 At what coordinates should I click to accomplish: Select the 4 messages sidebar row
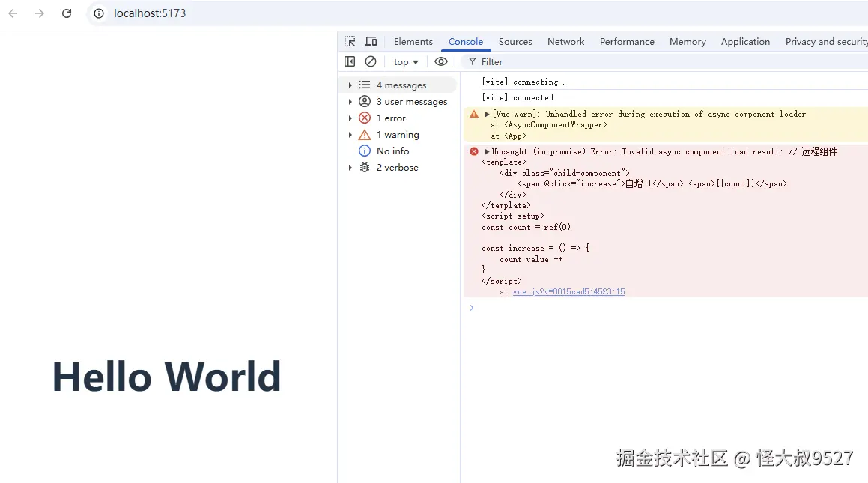[x=398, y=85]
